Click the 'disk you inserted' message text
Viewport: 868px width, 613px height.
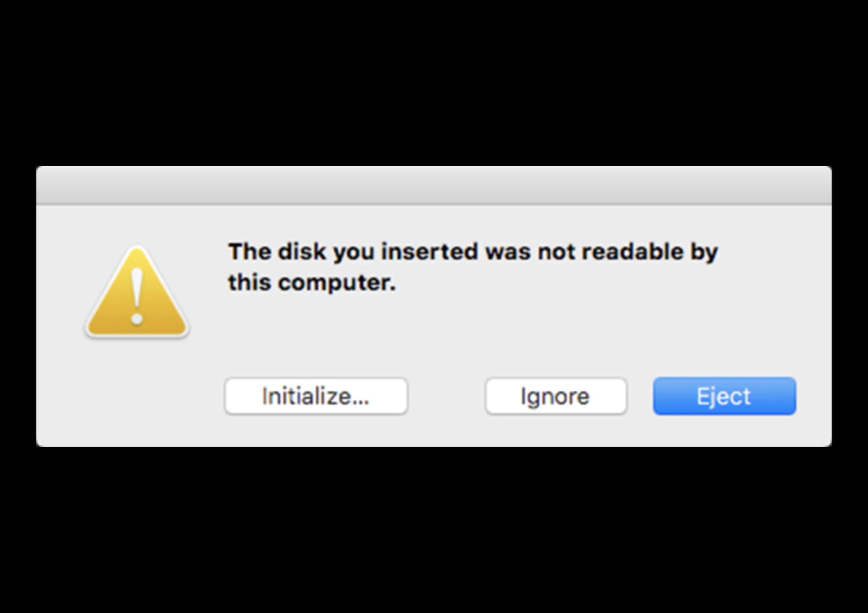pyautogui.click(x=472, y=267)
